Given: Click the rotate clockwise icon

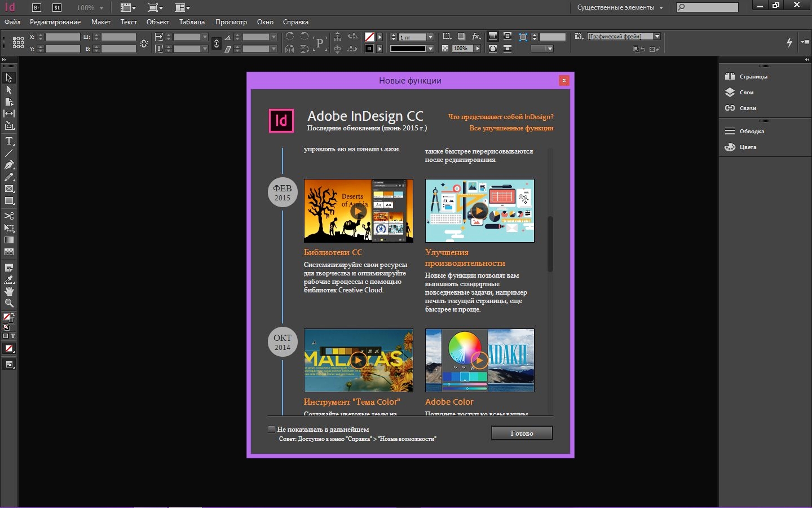Looking at the screenshot, I should tap(289, 36).
